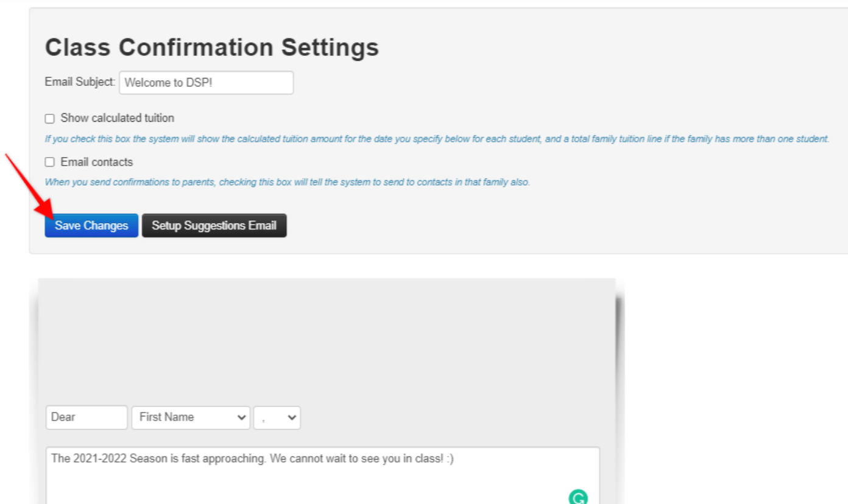This screenshot has height=504, width=848.
Task: Click the Save Changes button
Action: (x=91, y=225)
